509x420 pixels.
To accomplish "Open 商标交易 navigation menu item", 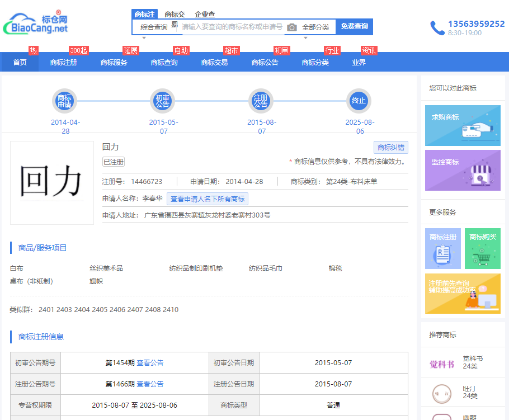I will (x=215, y=62).
